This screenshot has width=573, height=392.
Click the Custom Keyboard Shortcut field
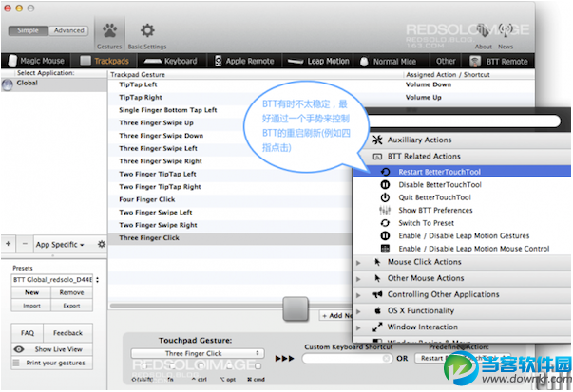click(347, 359)
